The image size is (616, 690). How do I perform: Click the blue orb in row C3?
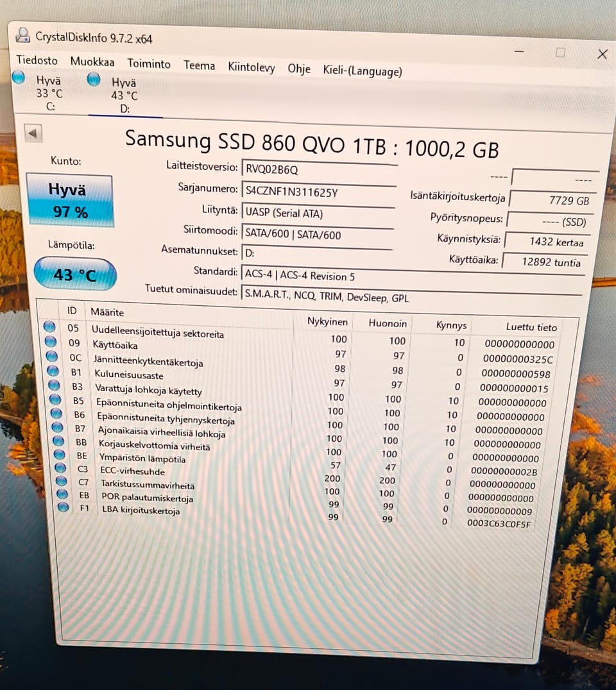(x=60, y=467)
